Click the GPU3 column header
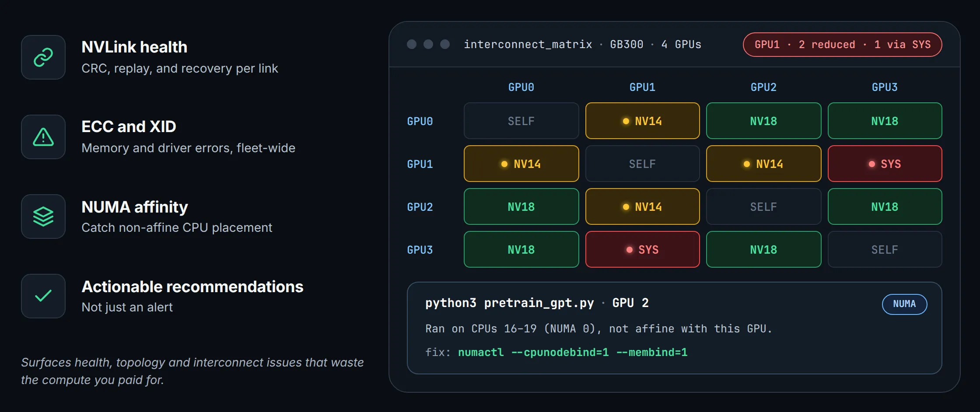This screenshot has width=980, height=412. [x=885, y=87]
